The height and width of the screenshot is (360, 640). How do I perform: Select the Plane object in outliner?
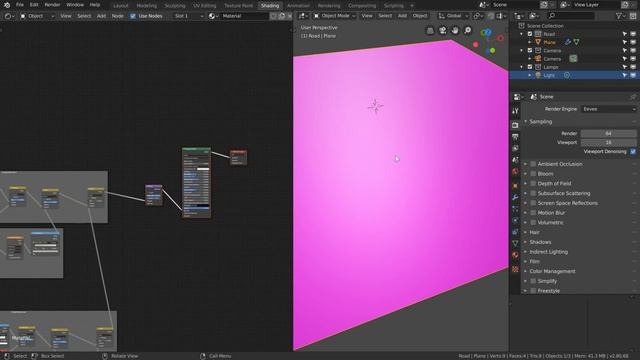point(549,42)
